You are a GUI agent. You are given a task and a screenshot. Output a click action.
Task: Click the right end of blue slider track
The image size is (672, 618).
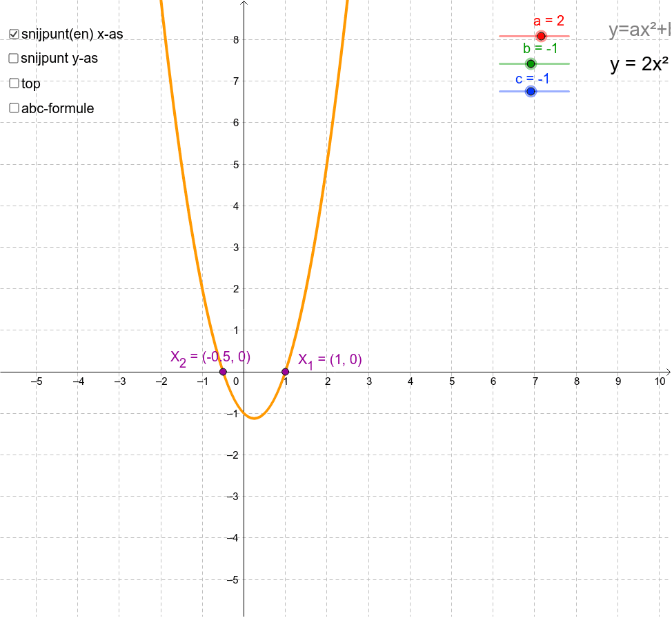coord(567,91)
